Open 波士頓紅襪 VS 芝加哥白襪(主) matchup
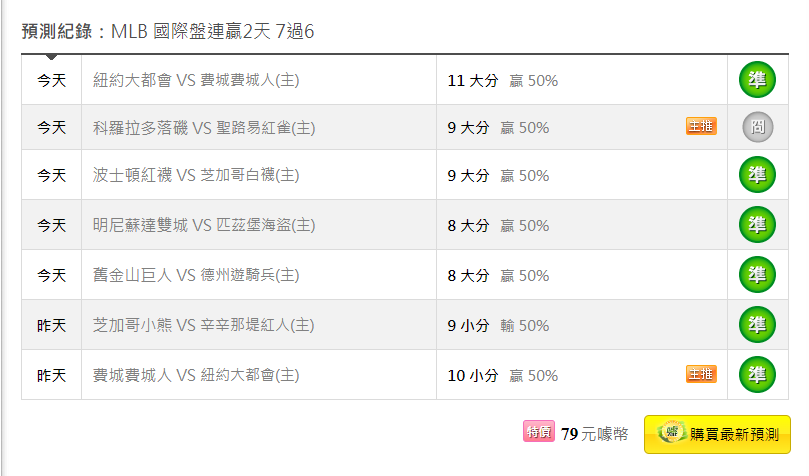Image resolution: width=809 pixels, height=476 pixels. pos(196,175)
